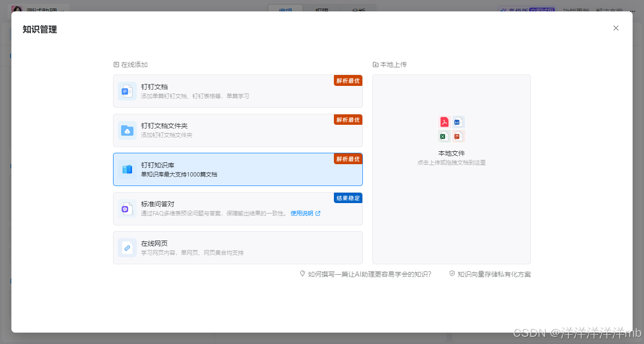
Task: Click the lightbulb icon before 如何撰写
Action: click(x=303, y=274)
